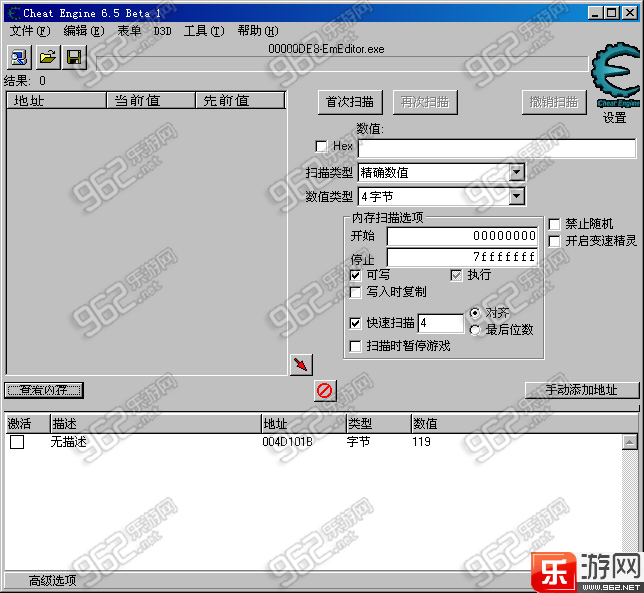Click the 再次扫描 button
The height and width of the screenshot is (593, 644).
pyautogui.click(x=425, y=102)
